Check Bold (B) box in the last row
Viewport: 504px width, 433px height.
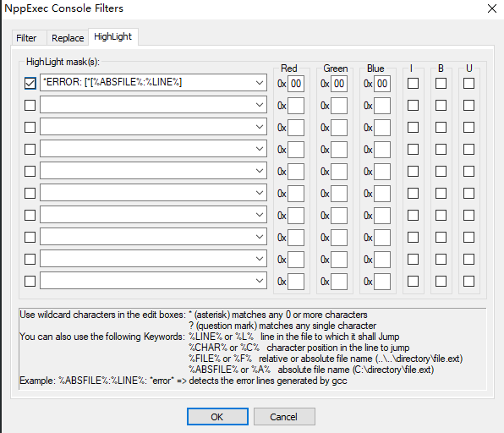[441, 282]
